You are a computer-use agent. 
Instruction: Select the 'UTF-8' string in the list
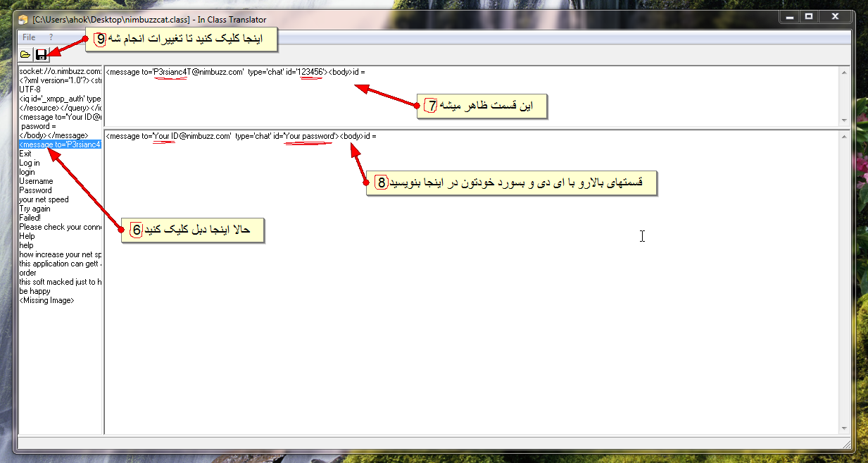61,89
